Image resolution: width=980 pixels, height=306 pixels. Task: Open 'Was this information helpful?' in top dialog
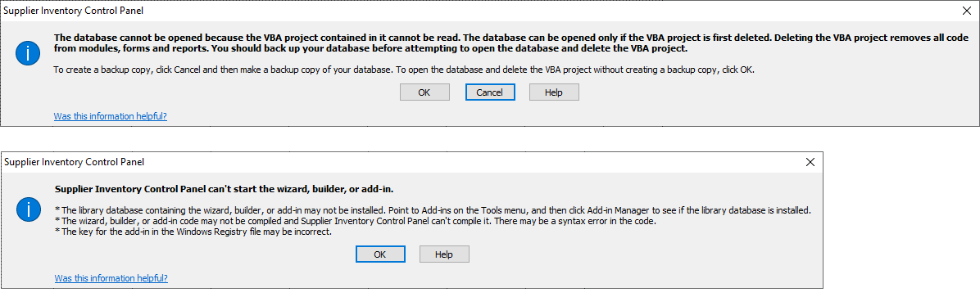(111, 115)
